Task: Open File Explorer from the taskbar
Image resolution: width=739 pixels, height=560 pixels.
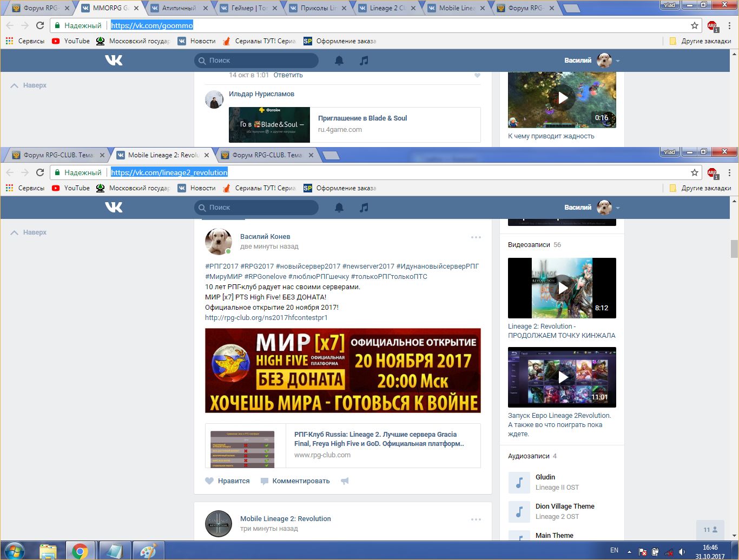Action: pos(48,551)
